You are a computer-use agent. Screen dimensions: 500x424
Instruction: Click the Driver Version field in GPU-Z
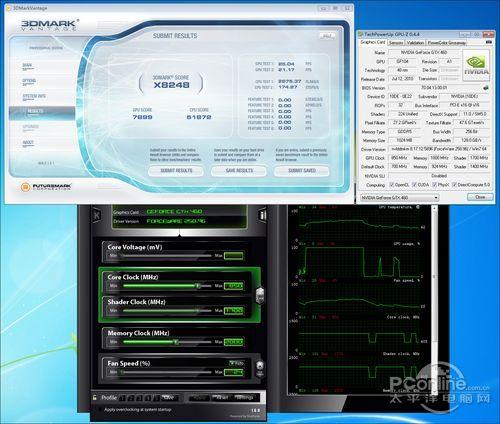[x=439, y=149]
